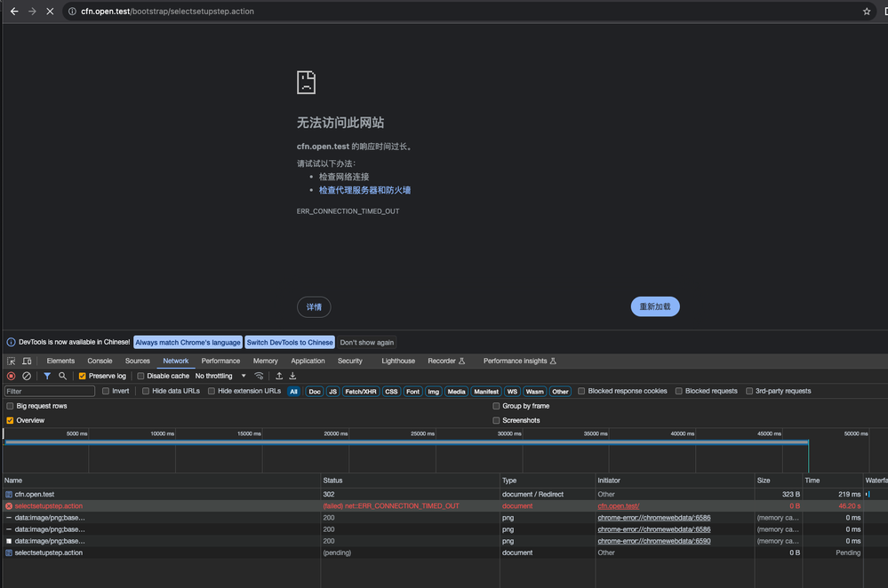The height and width of the screenshot is (588, 888).
Task: Open network conditions wifi icon
Action: coord(259,376)
